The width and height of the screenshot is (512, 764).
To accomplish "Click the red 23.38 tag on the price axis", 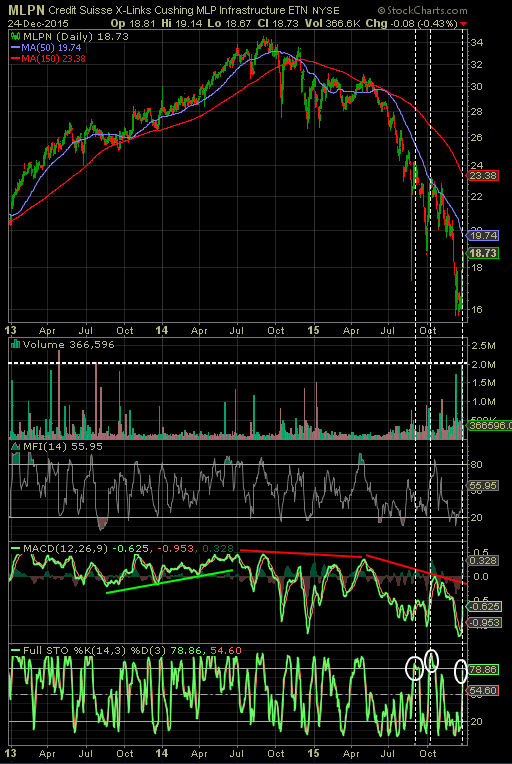I will (484, 175).
